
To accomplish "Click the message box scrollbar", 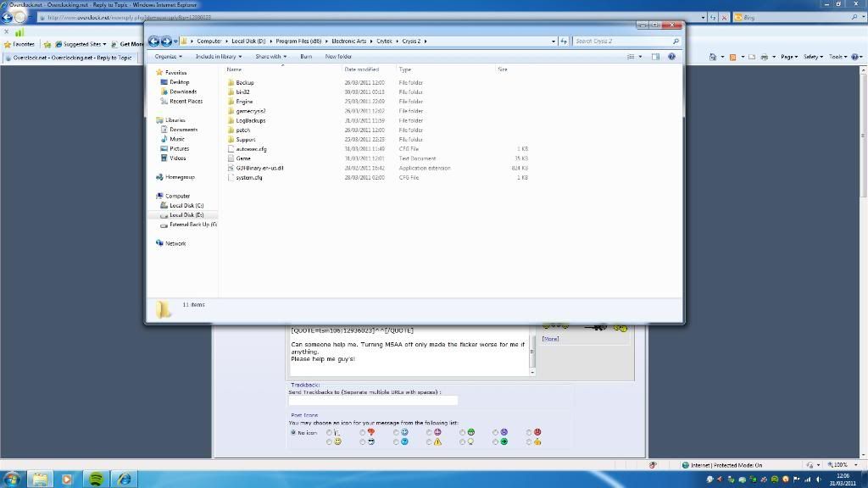I will tap(532, 352).
